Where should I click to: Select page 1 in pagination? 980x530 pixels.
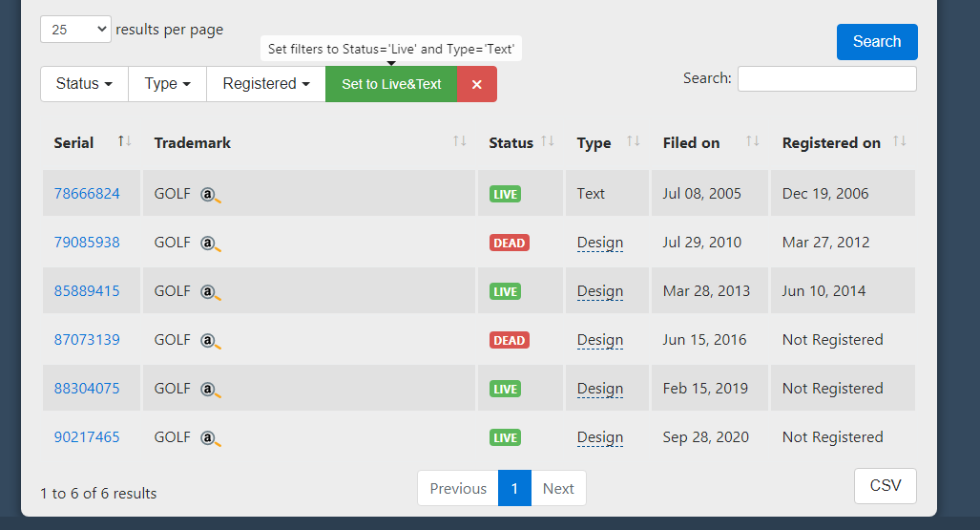[514, 489]
